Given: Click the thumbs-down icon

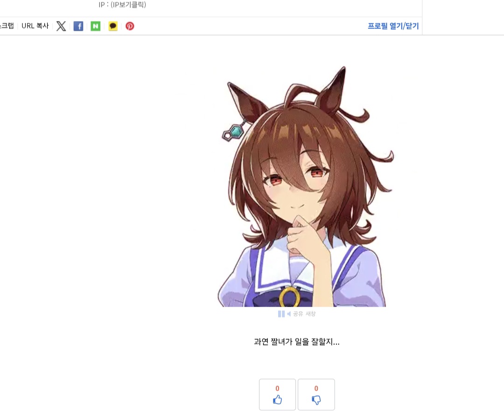Looking at the screenshot, I should pos(316,400).
